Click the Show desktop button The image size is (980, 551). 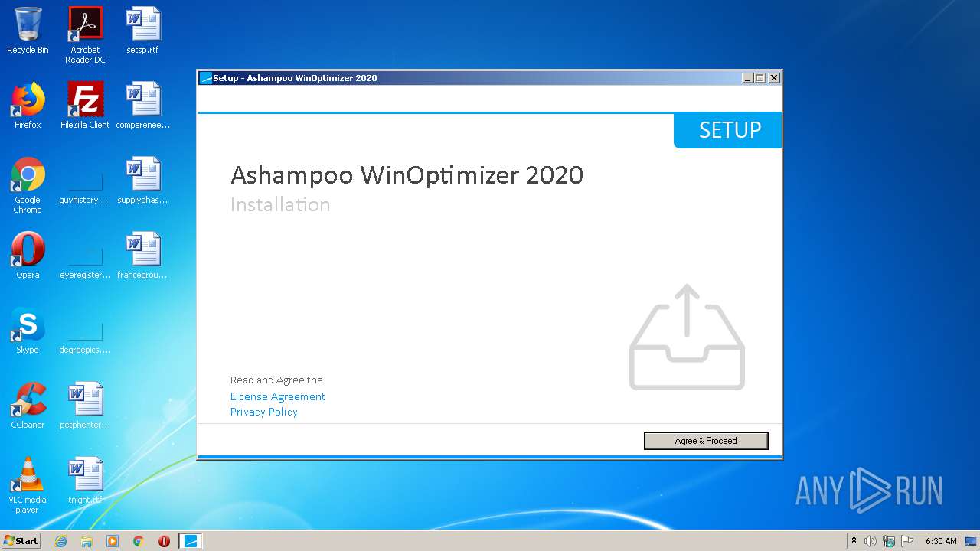[972, 541]
